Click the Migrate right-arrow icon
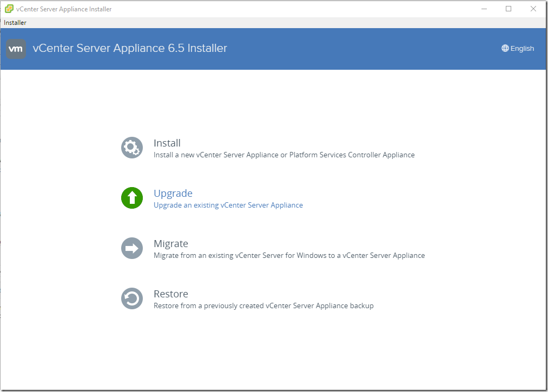Viewport: 548px width, 392px height. point(132,248)
